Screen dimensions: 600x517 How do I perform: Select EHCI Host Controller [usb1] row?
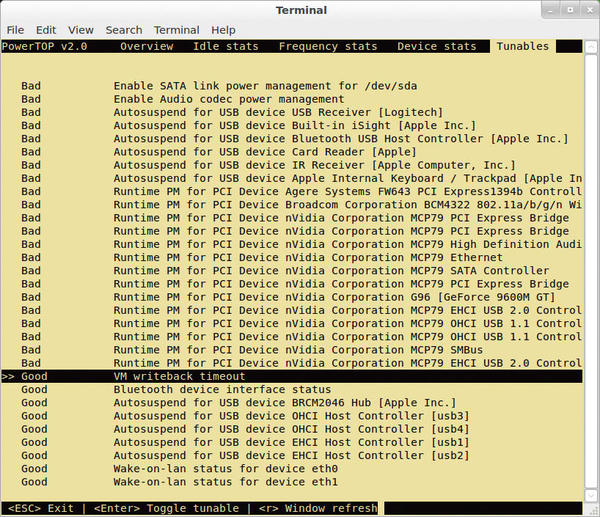292,442
